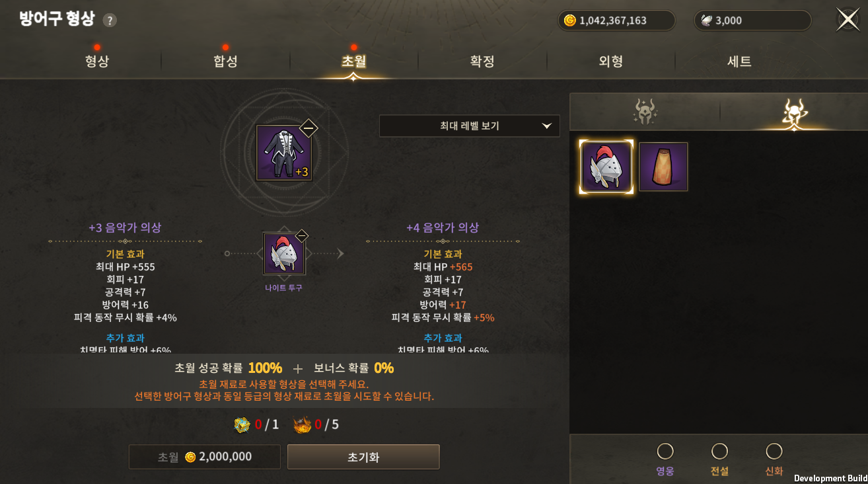The width and height of the screenshot is (868, 484).
Task: Switch to the first helmet filter tab
Action: pos(645,112)
